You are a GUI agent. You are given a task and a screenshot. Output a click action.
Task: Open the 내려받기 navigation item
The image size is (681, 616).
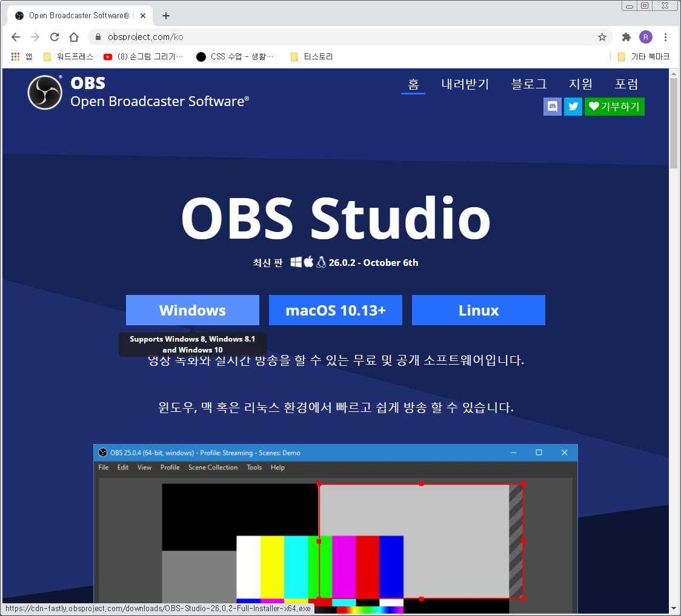(x=465, y=84)
